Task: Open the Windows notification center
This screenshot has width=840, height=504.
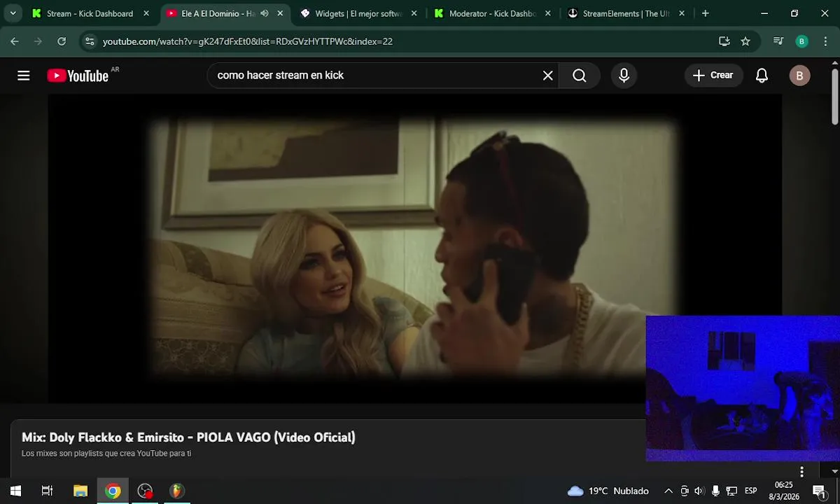Action: click(x=819, y=491)
